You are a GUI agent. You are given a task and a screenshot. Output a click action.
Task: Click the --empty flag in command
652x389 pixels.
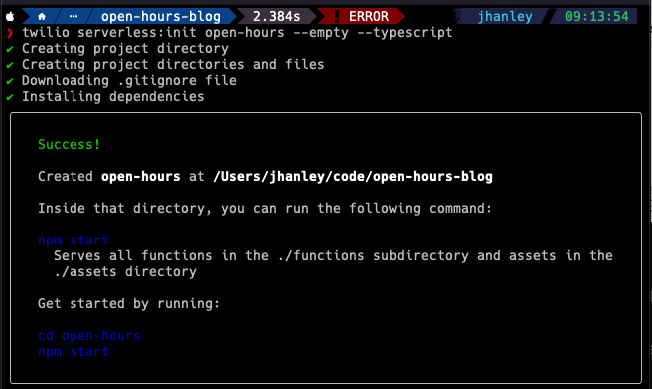click(321, 32)
